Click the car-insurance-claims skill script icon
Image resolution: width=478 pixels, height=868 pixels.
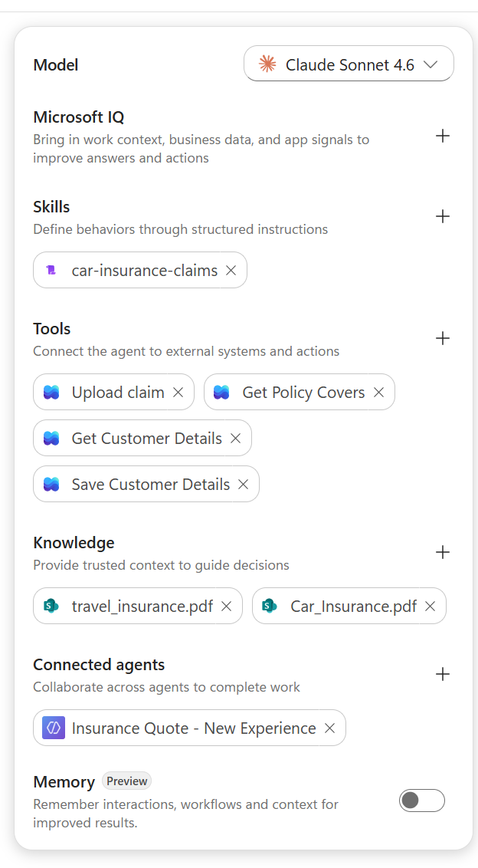tap(51, 270)
